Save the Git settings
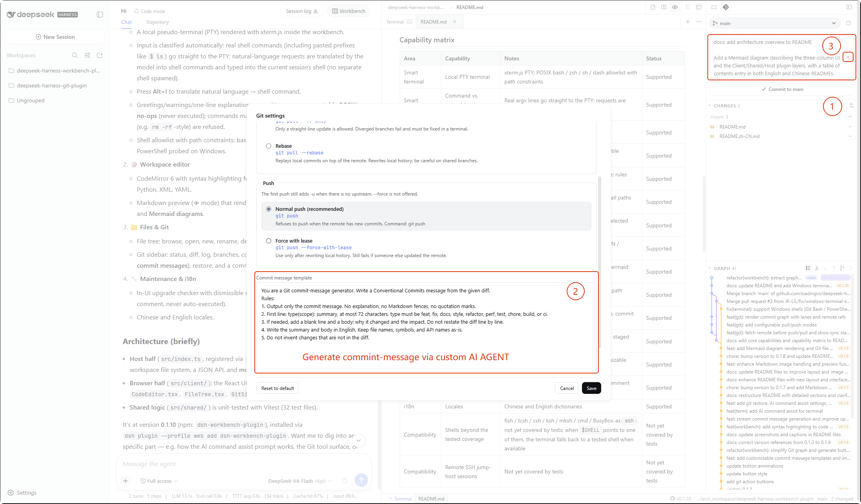The image size is (861, 504). [x=591, y=388]
